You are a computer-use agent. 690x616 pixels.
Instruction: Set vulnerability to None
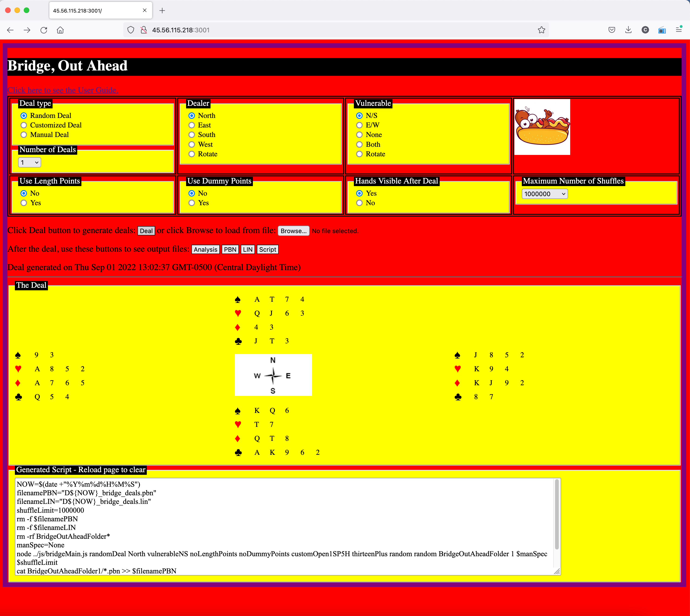tap(359, 135)
